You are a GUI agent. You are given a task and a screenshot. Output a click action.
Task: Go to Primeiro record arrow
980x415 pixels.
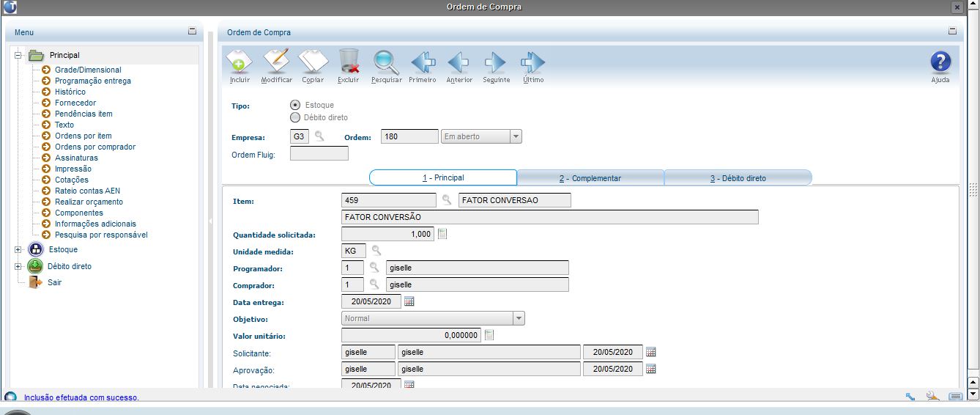(x=423, y=62)
